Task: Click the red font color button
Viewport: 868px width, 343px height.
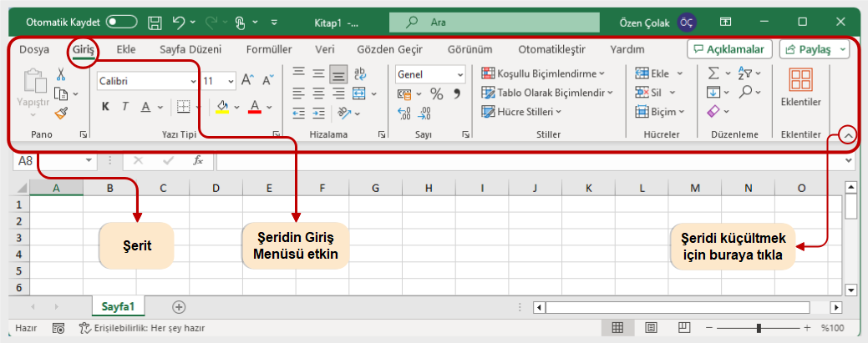Action: [255, 107]
